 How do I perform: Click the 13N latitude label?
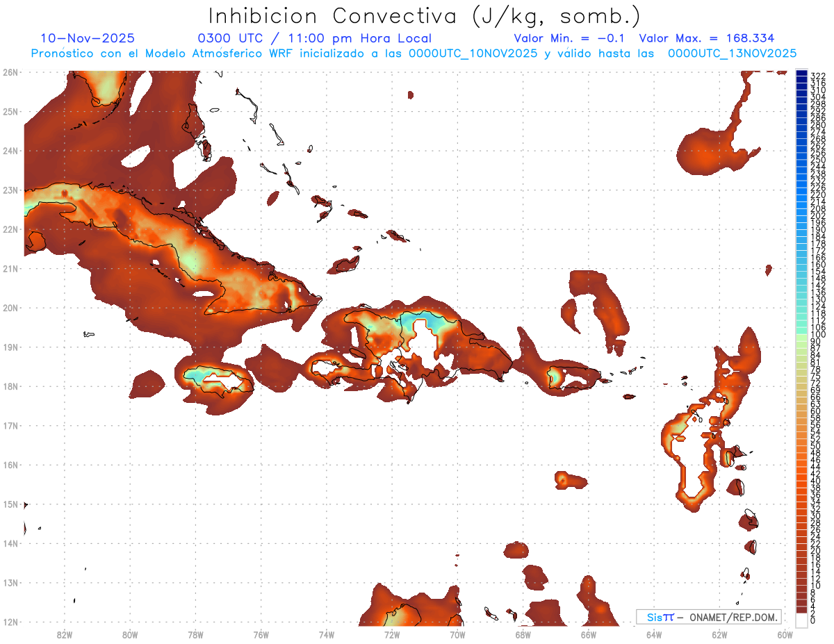10,583
